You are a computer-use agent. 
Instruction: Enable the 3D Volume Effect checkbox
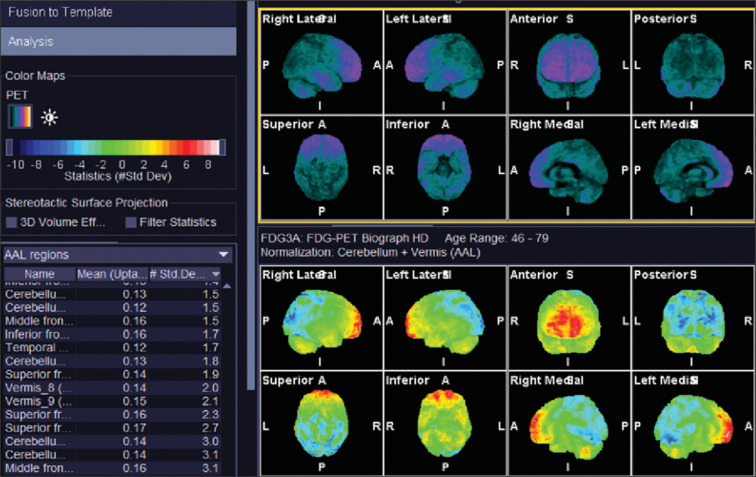click(x=13, y=222)
